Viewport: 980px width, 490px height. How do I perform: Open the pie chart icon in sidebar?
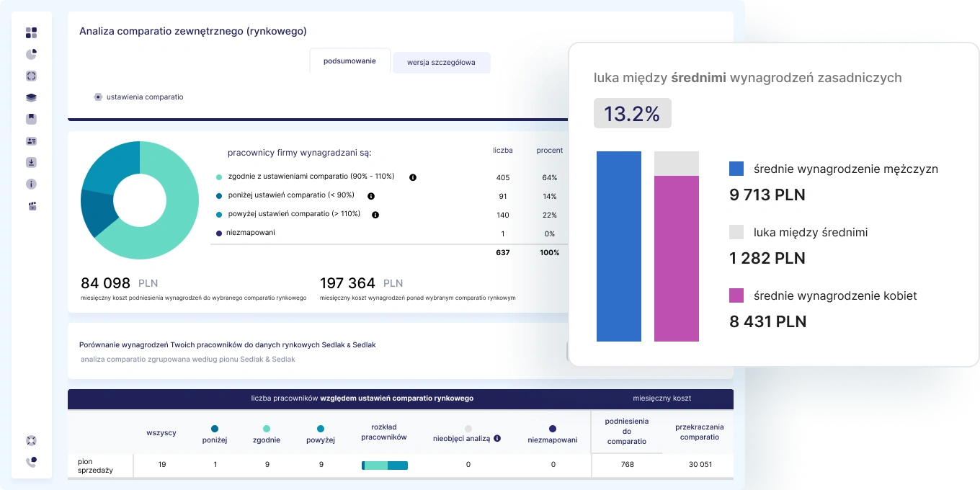(31, 54)
